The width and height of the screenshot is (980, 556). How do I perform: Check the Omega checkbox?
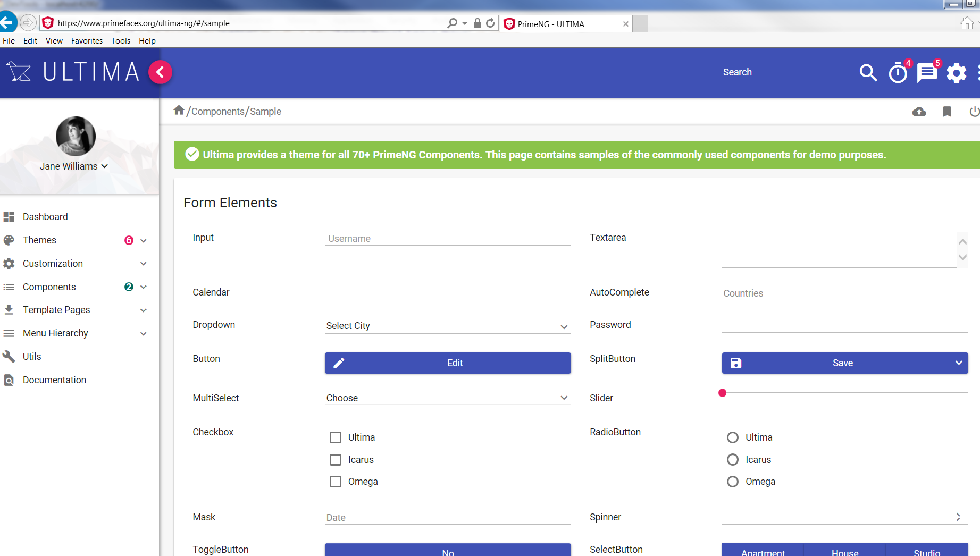point(336,482)
